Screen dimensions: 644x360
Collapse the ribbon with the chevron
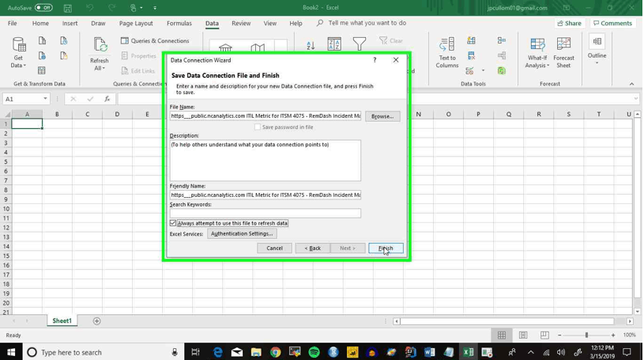click(x=631, y=84)
